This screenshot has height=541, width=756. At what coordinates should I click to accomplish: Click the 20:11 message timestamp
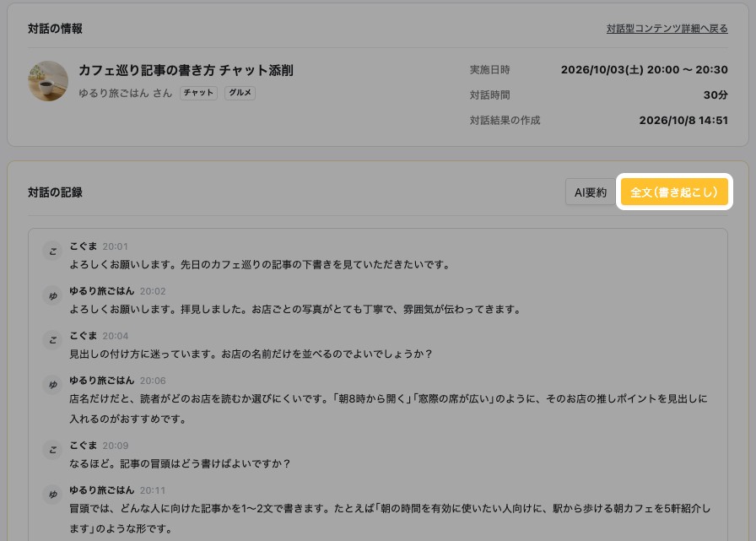pyautogui.click(x=153, y=490)
